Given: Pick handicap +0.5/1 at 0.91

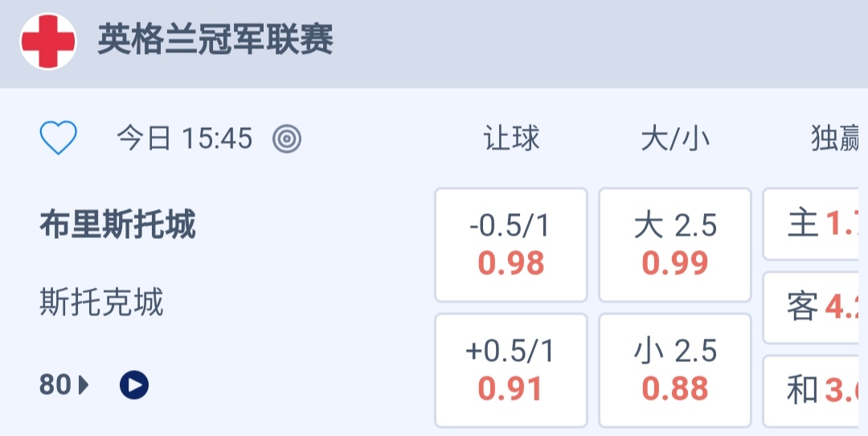Looking at the screenshot, I should pos(511,370).
